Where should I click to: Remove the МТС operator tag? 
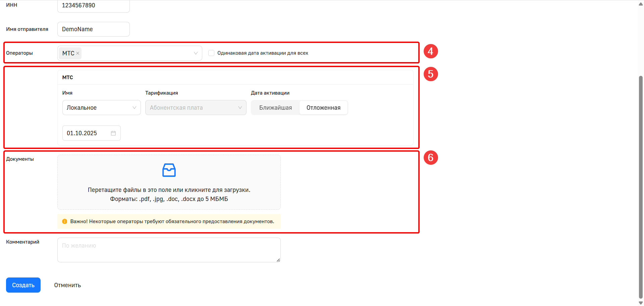coord(78,53)
